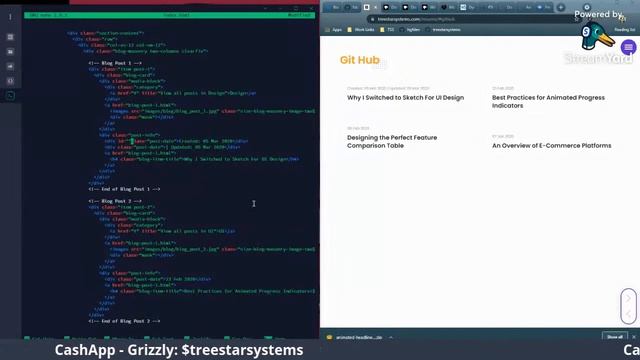The image size is (640, 360).
Task: Click the three-dot menu atop the left sidebar
Action: tap(11, 17)
